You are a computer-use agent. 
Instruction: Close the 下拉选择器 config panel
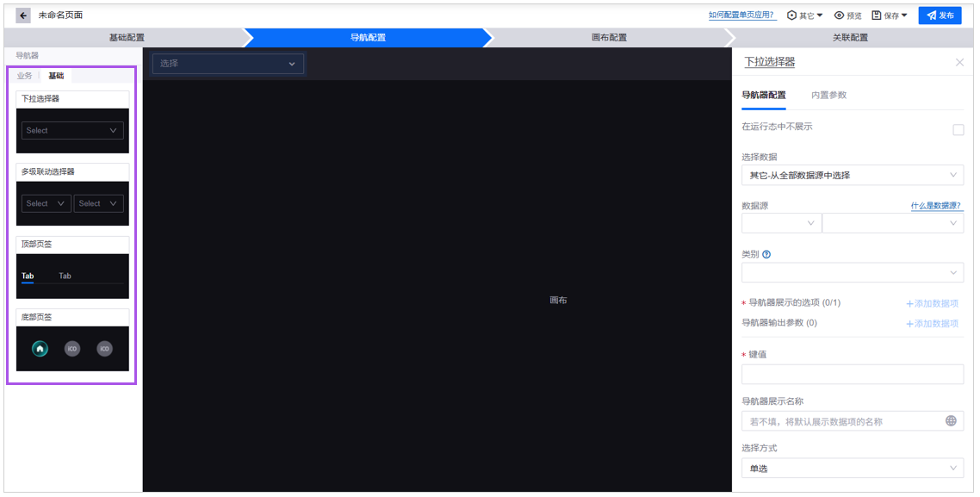(x=959, y=63)
